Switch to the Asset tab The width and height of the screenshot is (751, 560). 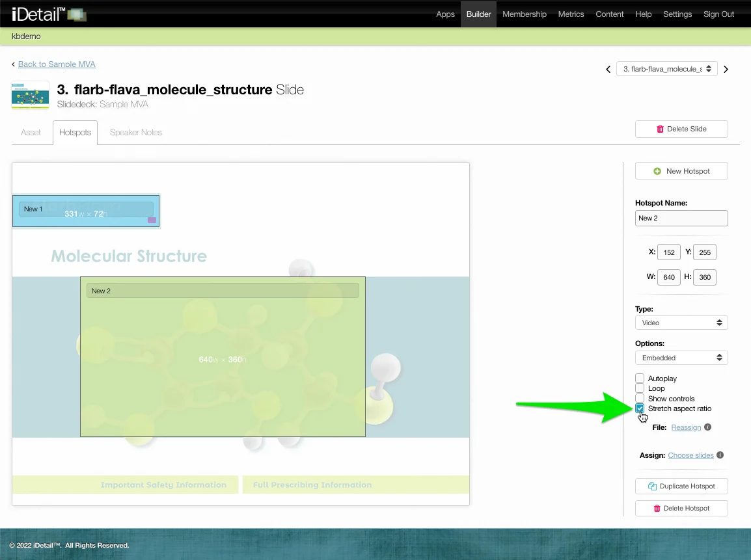(x=31, y=132)
